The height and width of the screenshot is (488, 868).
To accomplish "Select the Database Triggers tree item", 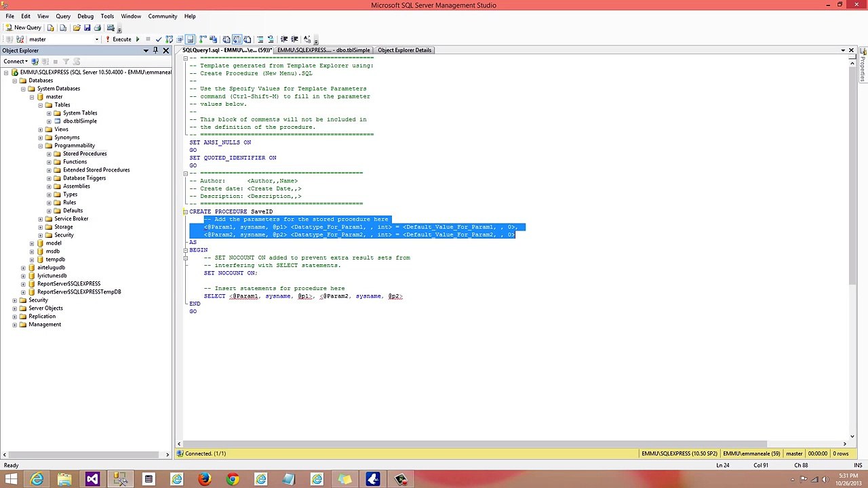I will coord(84,178).
